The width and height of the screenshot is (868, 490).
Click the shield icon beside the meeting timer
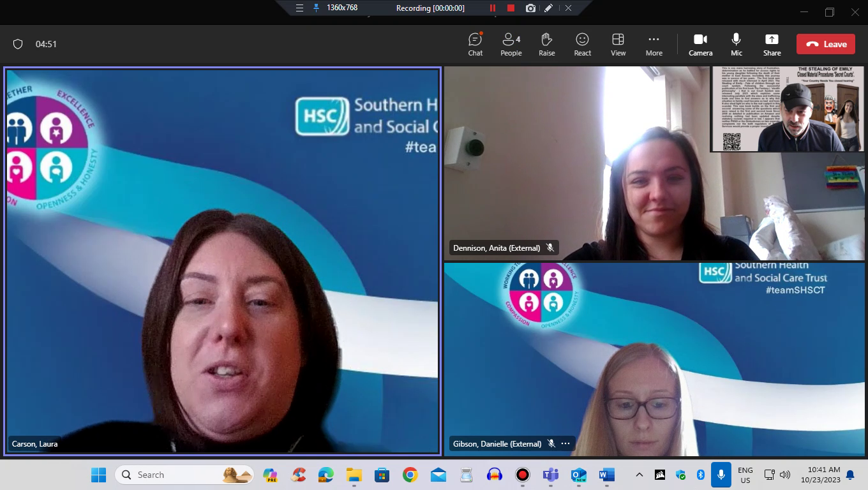18,44
